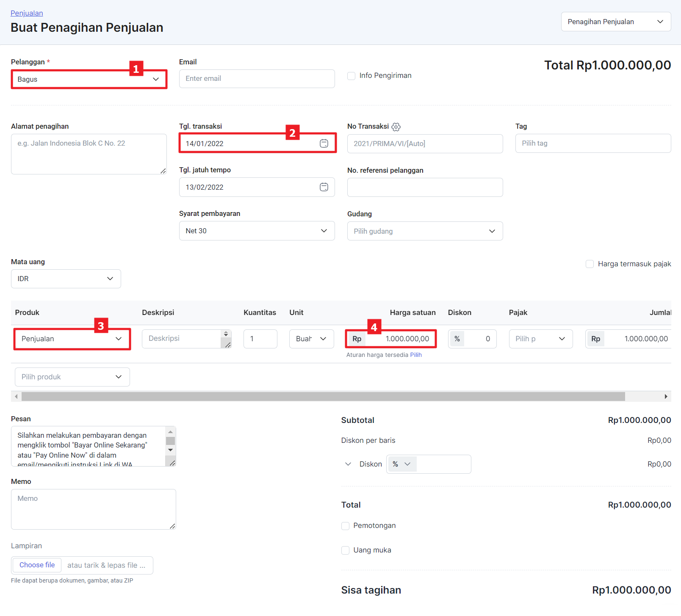Viewport: 681px width, 616px height.
Task: Enable the Info Pengiriman checkbox
Action: click(351, 76)
